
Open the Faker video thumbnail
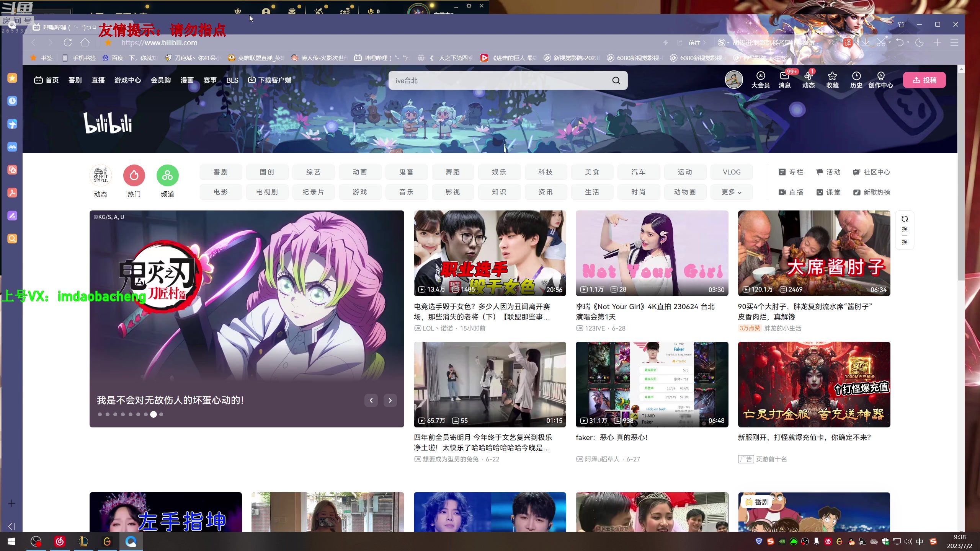coord(652,384)
